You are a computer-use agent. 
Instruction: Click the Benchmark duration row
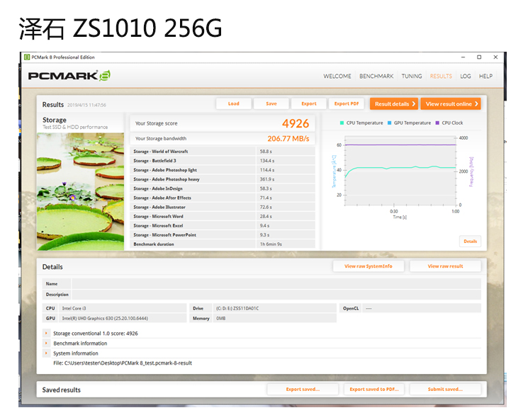223,244
